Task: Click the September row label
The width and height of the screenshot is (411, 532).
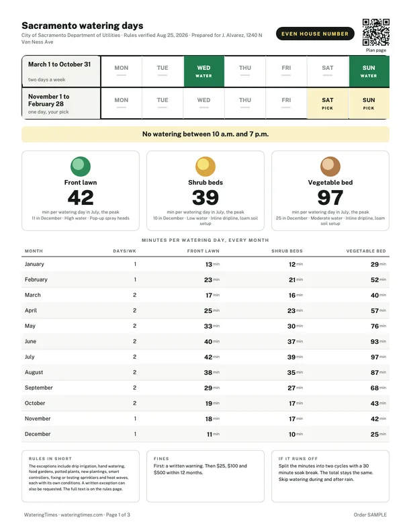Action: (x=39, y=388)
